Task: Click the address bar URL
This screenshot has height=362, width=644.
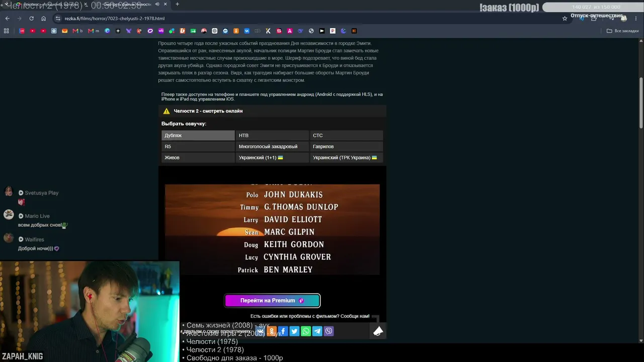Action: (x=115, y=19)
